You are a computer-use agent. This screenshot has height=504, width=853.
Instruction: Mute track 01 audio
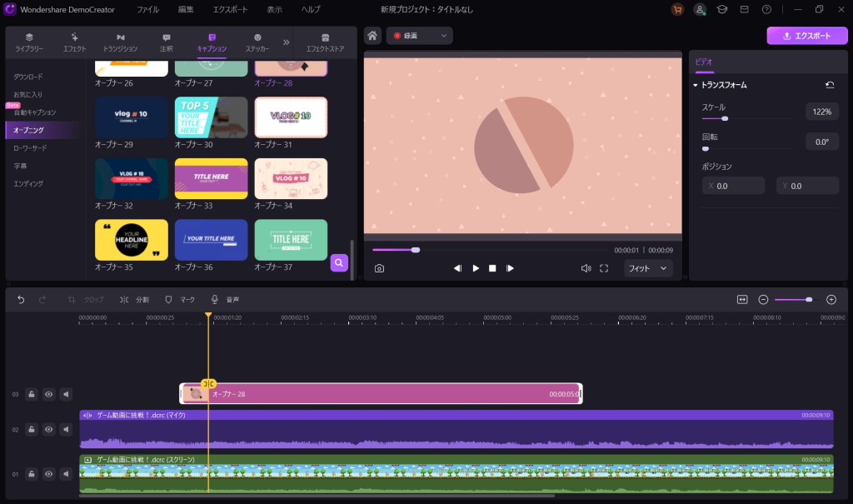66,474
